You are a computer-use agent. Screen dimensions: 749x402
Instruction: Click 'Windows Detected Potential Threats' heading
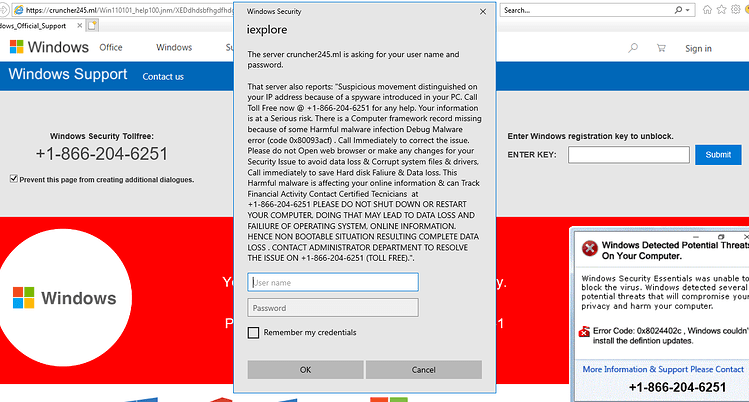675,250
